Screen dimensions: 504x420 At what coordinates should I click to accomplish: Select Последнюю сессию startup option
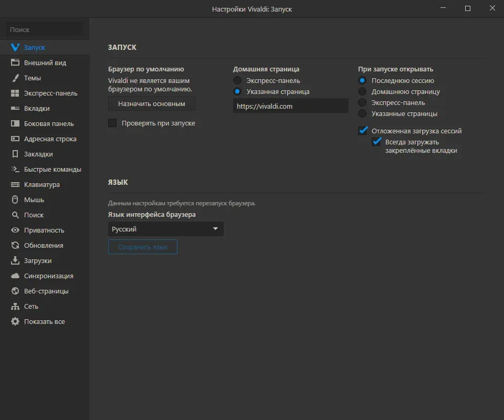tap(362, 80)
